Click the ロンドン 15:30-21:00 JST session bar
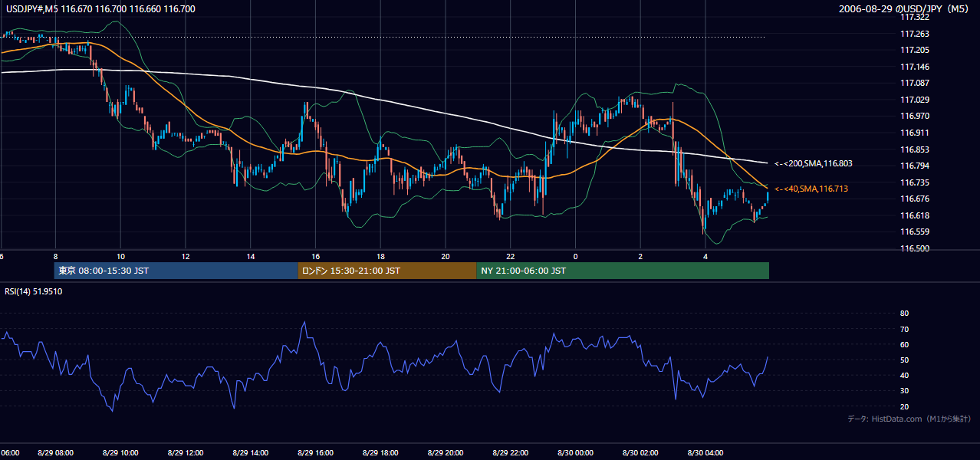This screenshot has width=980, height=460. pyautogui.click(x=387, y=271)
